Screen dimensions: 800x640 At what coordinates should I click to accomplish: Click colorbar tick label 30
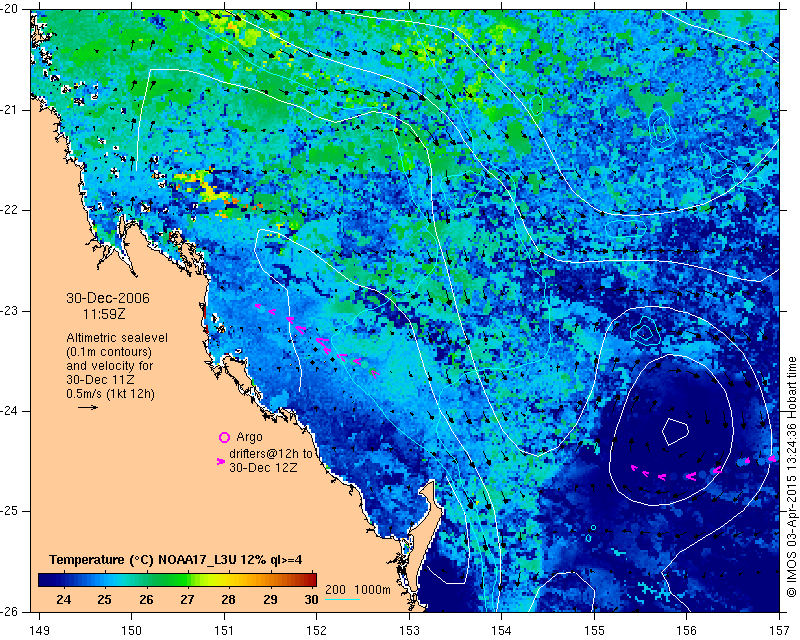(311, 599)
